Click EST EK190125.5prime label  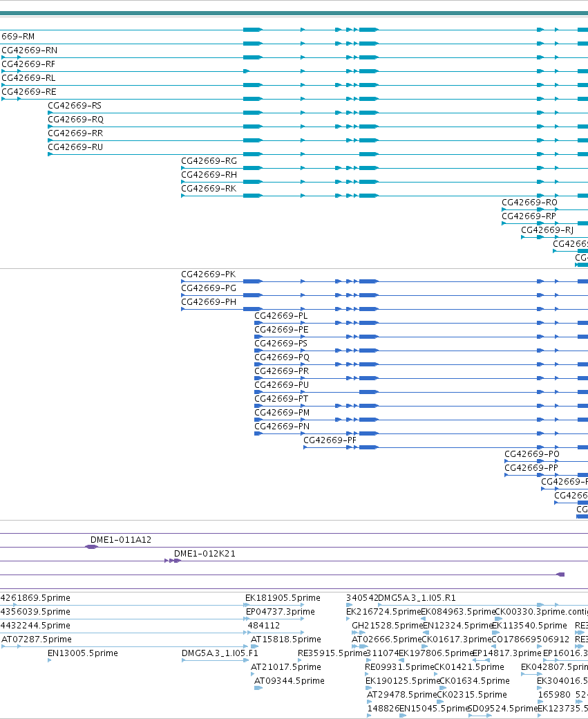[403, 680]
